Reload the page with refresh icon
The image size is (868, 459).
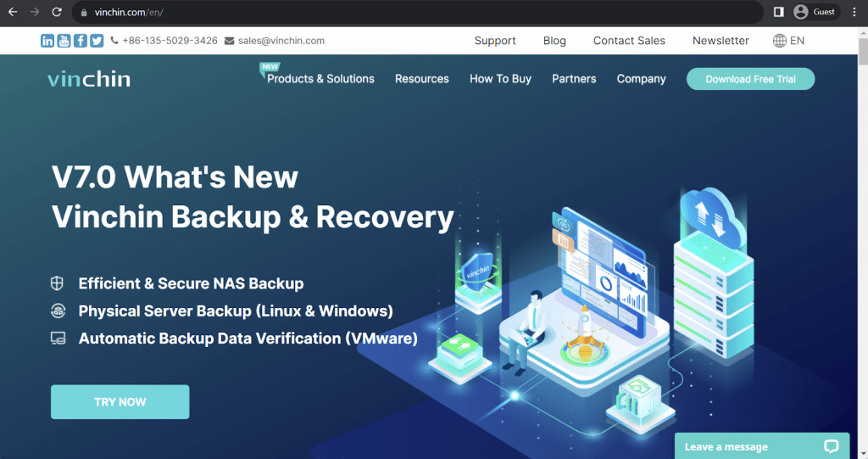[57, 12]
